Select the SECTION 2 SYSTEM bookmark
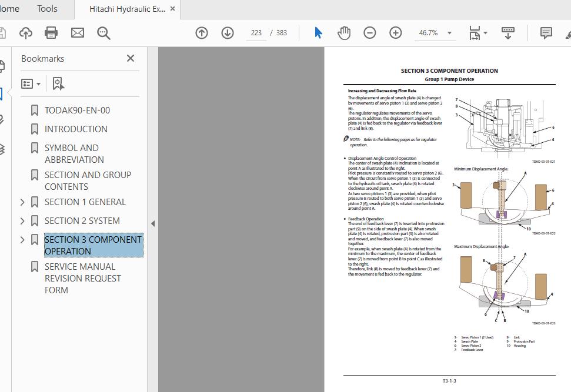The width and height of the screenshot is (571, 392). (x=82, y=221)
